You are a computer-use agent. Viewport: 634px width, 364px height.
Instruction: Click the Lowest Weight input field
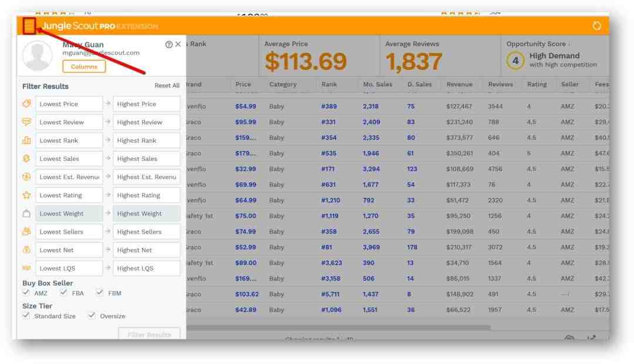pyautogui.click(x=69, y=214)
